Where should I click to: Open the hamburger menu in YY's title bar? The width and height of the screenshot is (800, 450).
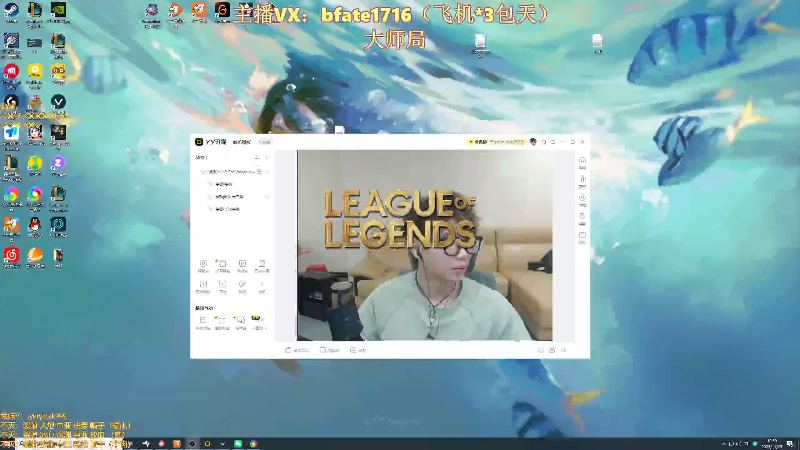(553, 142)
